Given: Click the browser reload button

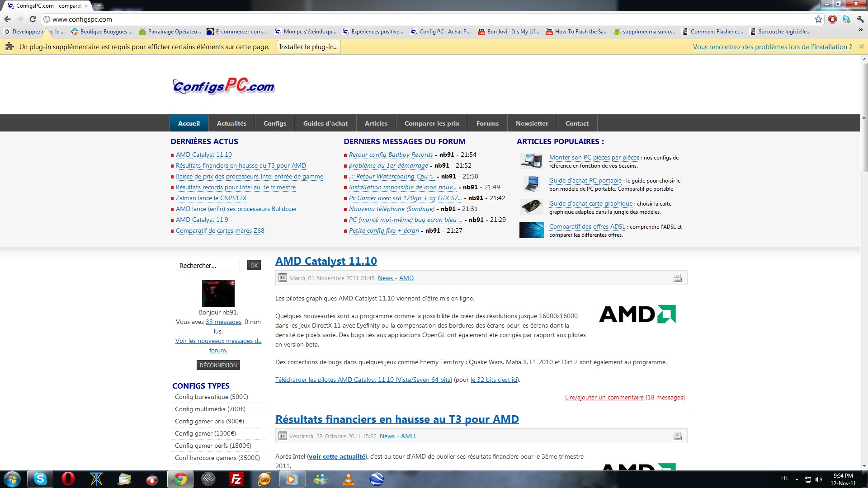Looking at the screenshot, I should 33,19.
